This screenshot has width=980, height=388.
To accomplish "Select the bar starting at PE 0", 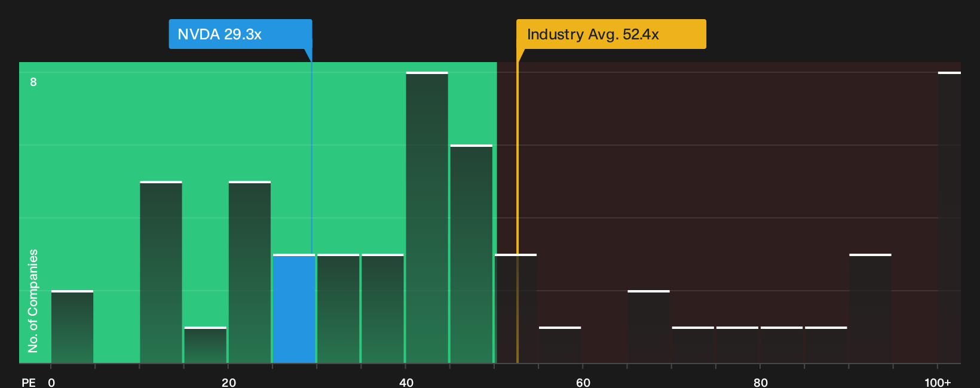I will point(72,327).
